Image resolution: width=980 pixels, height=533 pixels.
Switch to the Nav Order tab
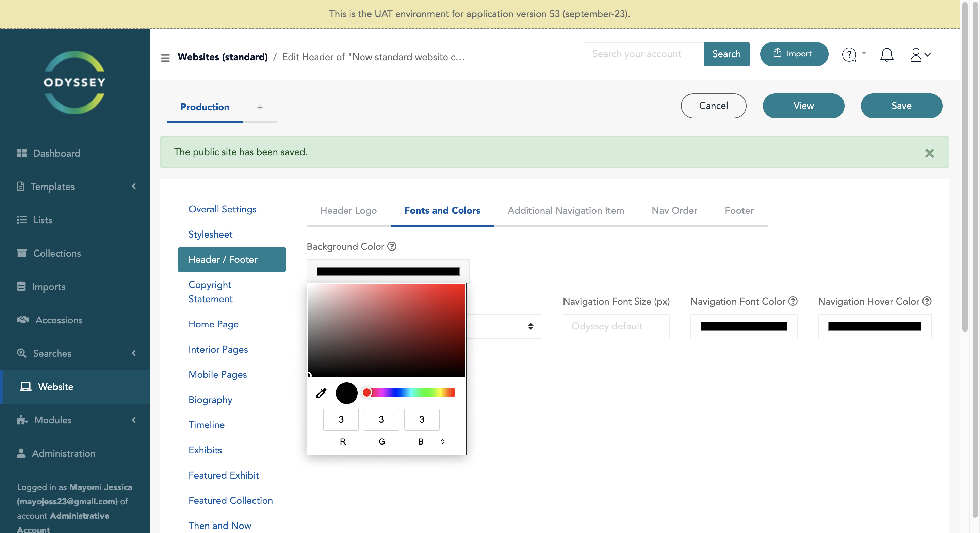pyautogui.click(x=674, y=210)
